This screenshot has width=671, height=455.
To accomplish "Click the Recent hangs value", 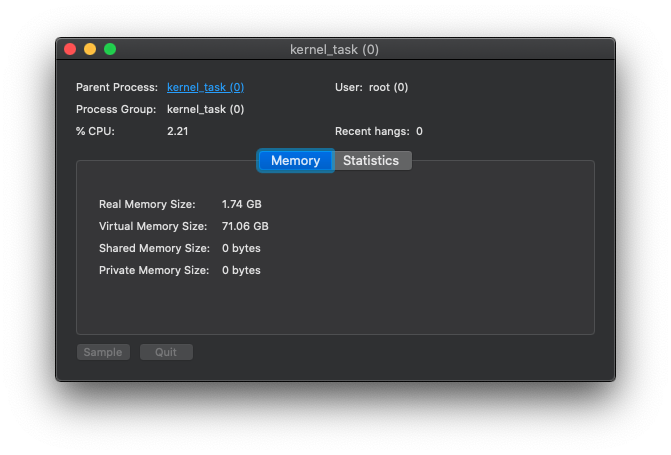I will click(x=419, y=131).
